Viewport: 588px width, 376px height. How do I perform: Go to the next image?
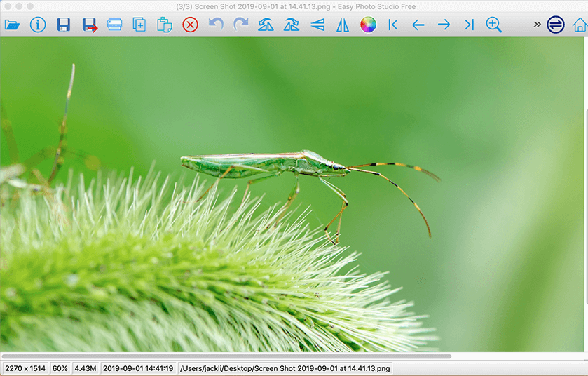pyautogui.click(x=444, y=25)
